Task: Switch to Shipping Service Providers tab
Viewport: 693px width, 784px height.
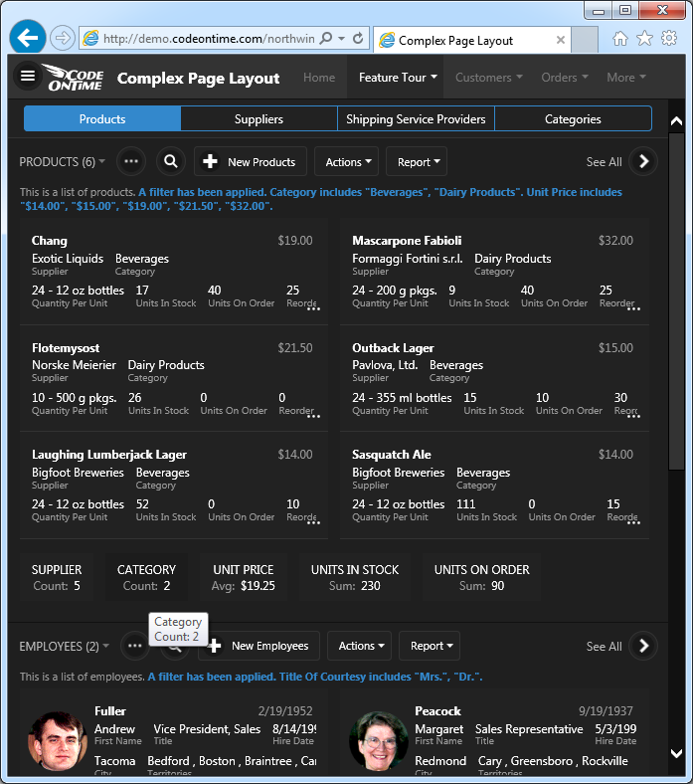Action: 417,119
